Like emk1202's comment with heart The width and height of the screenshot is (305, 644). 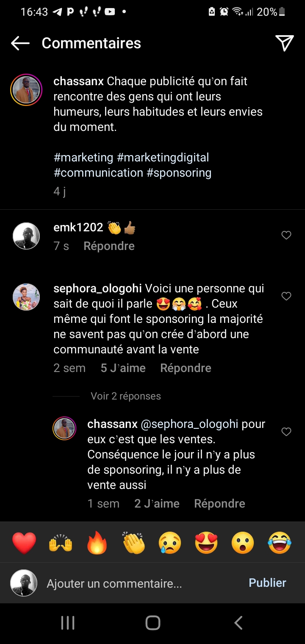286,235
